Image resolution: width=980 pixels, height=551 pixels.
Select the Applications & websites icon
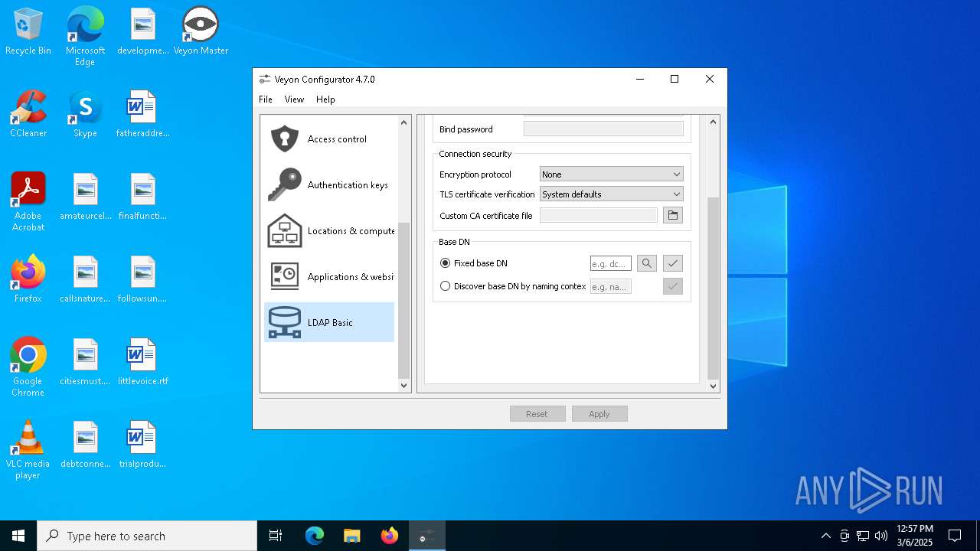point(285,277)
